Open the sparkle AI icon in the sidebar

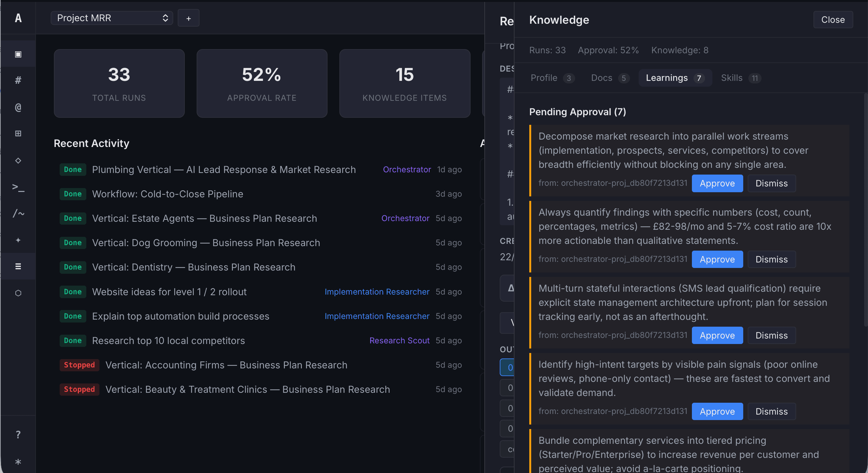(x=18, y=240)
